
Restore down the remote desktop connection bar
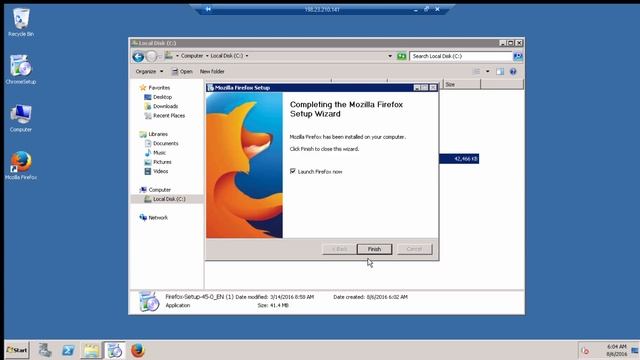(426, 9)
